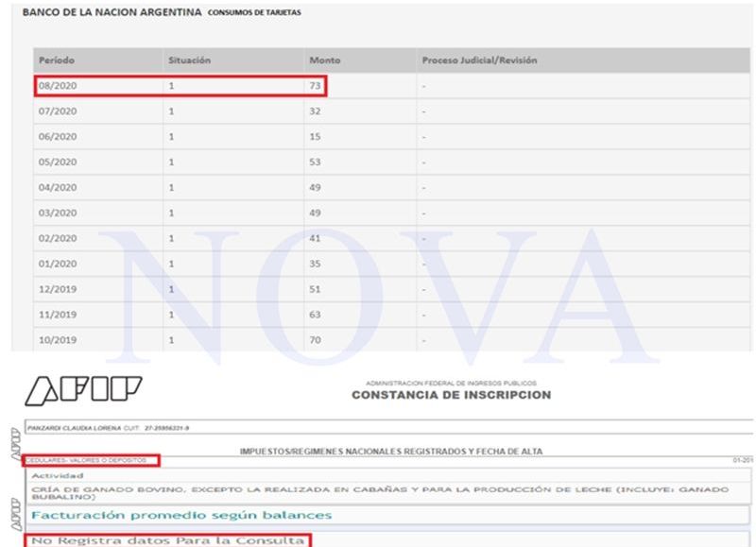
Task: Select the period cell '04/2020'
Action: click(x=58, y=187)
